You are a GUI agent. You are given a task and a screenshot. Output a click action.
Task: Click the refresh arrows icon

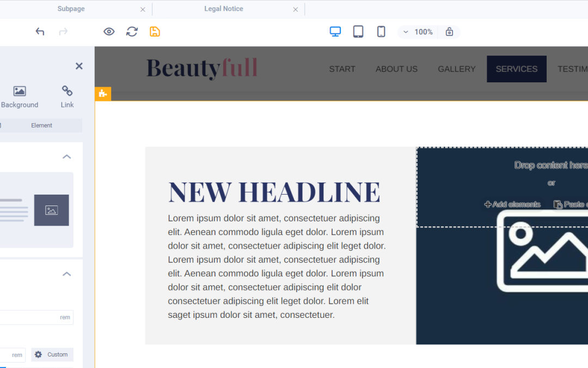[132, 32]
